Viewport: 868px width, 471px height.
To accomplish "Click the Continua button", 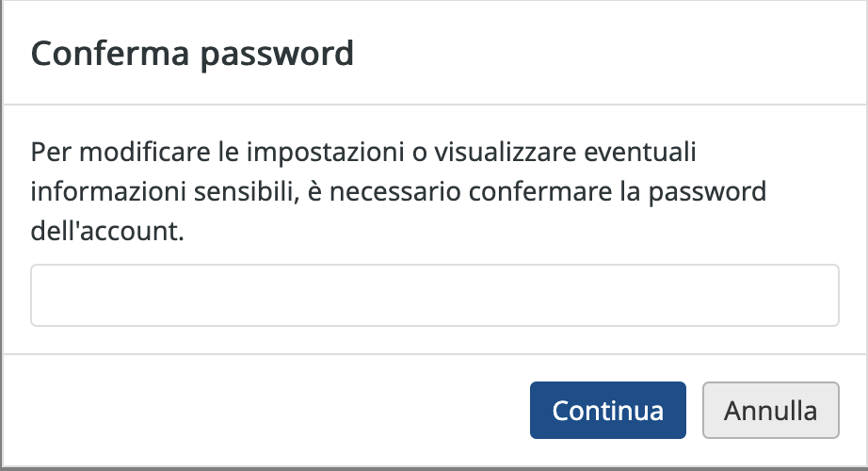I will (608, 410).
